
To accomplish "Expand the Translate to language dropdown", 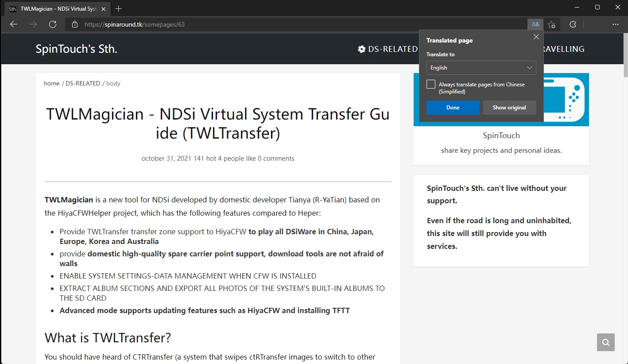I will pyautogui.click(x=481, y=68).
